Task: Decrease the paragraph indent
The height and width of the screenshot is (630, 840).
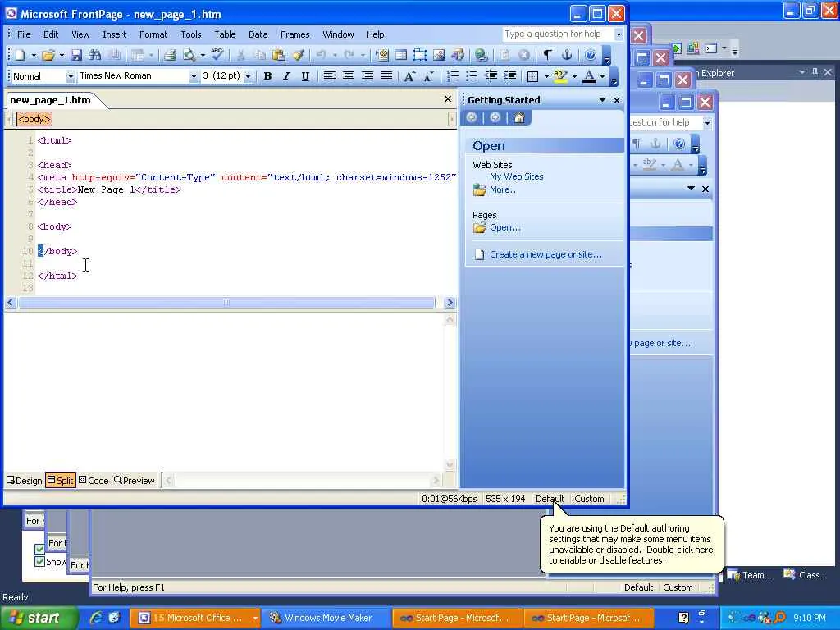Action: point(491,76)
